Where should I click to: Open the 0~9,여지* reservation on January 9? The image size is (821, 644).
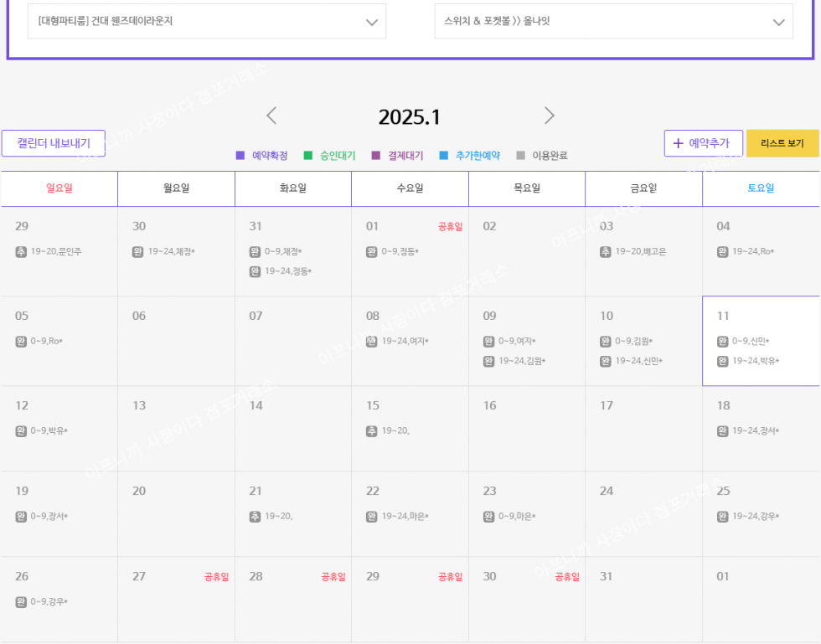coord(517,342)
